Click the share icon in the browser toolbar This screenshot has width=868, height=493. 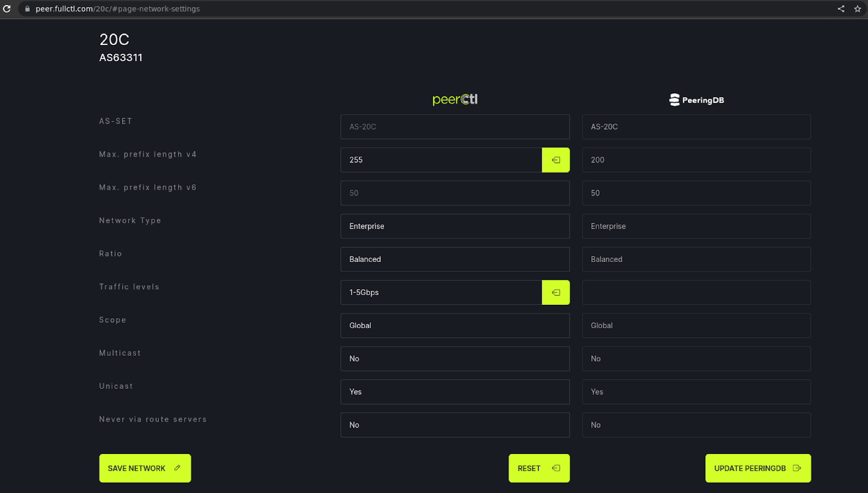point(841,9)
